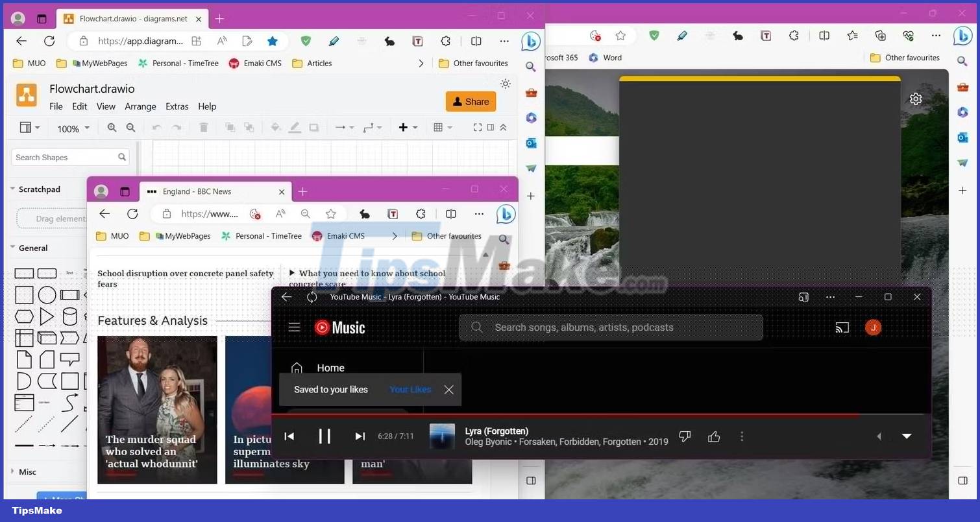
Task: Open the Extras menu in draw.io
Action: click(x=177, y=106)
